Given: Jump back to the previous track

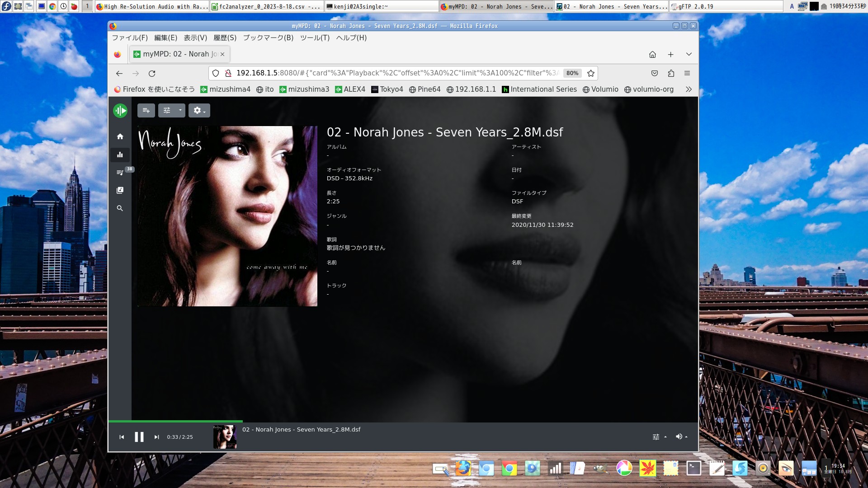Looking at the screenshot, I should (121, 437).
